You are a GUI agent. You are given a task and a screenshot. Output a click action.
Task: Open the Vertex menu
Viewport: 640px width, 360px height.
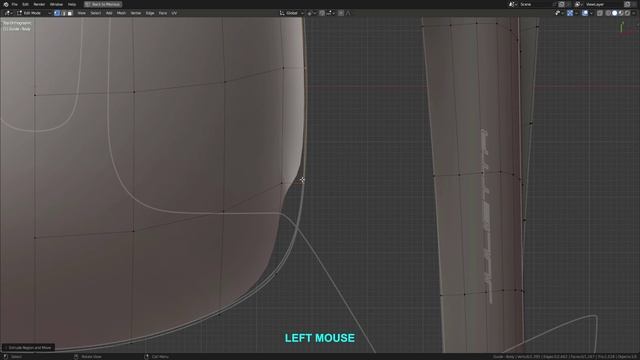pos(136,13)
